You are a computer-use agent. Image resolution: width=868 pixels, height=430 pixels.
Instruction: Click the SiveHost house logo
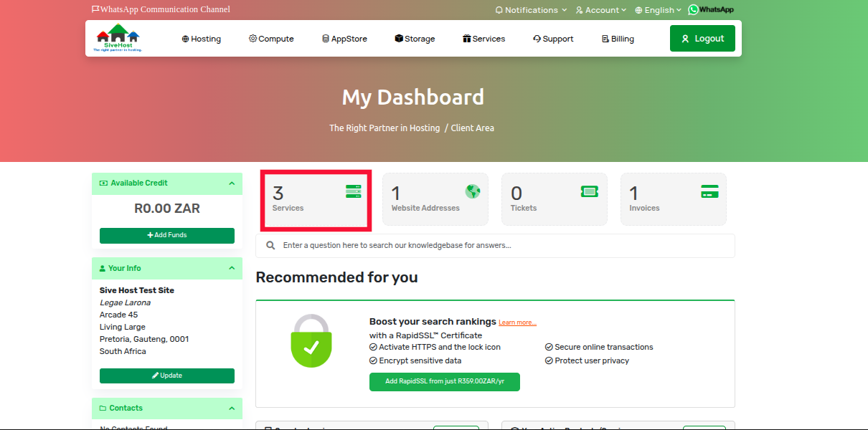tap(117, 34)
